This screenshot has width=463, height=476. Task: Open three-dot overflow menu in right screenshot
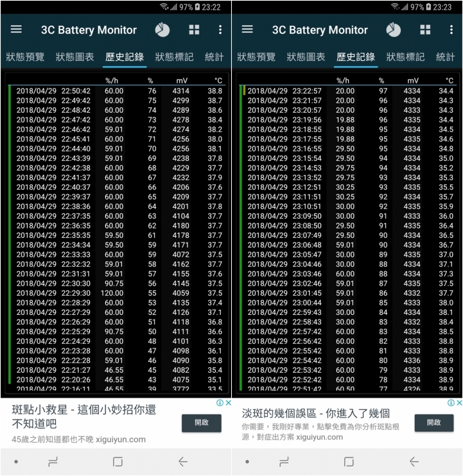pyautogui.click(x=451, y=30)
